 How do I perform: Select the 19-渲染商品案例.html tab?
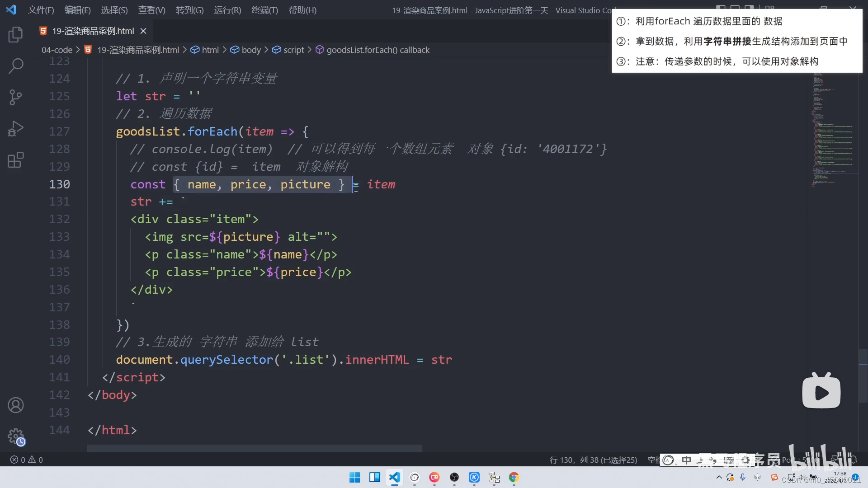coord(93,31)
